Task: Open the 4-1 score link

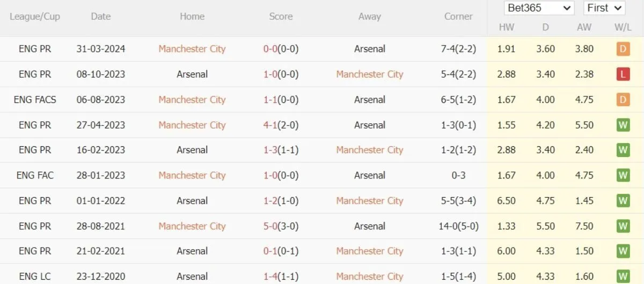Action: pos(270,125)
